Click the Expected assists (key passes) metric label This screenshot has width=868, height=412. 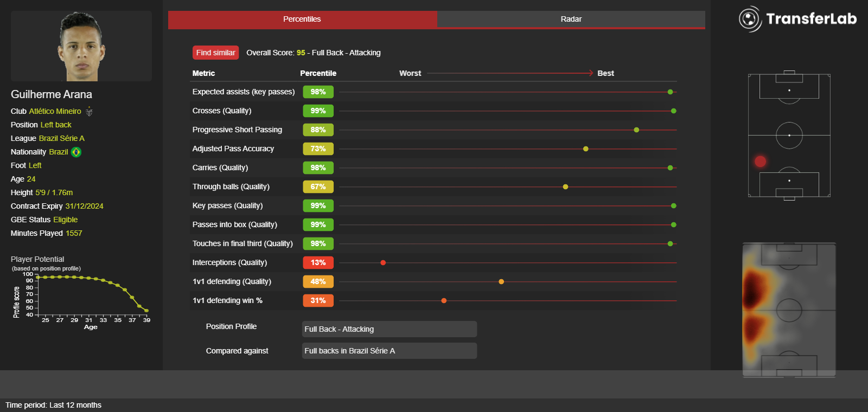point(244,92)
